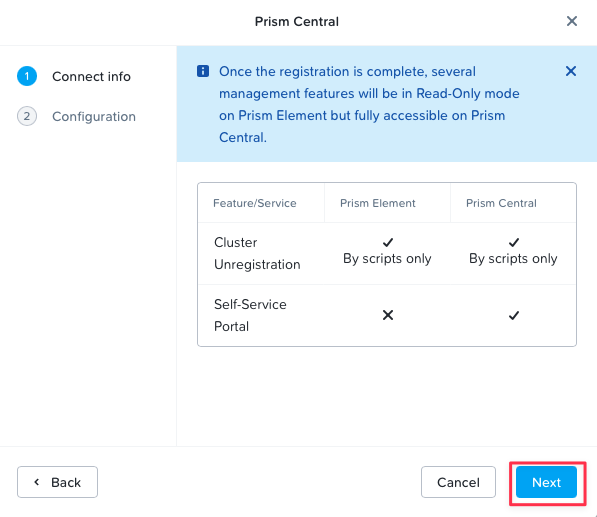597x517 pixels.
Task: Dismiss the blue registration info banner
Action: [570, 71]
